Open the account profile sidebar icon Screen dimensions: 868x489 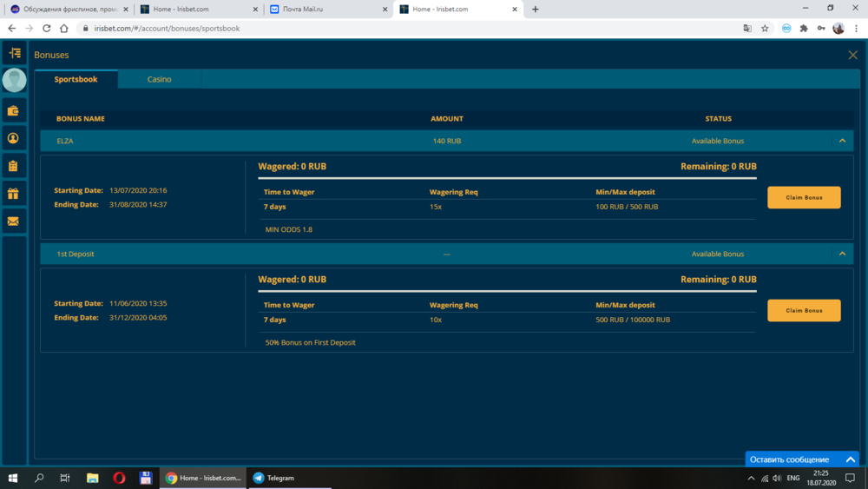pos(13,138)
